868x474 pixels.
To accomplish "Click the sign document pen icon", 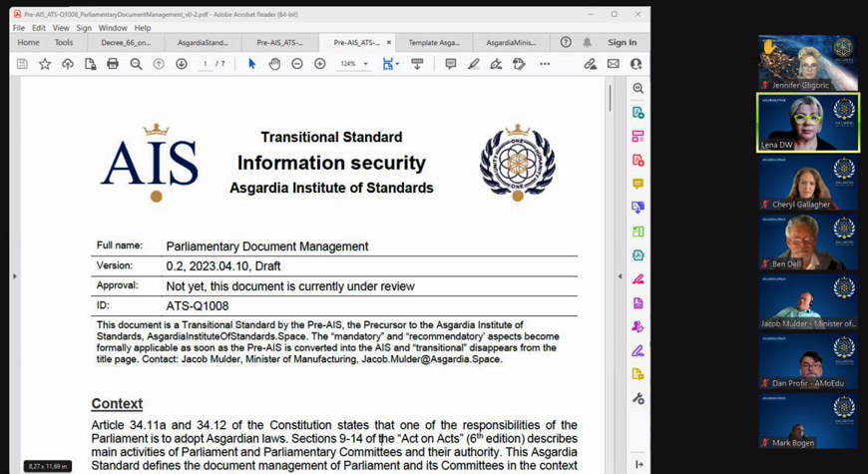I will (x=496, y=64).
